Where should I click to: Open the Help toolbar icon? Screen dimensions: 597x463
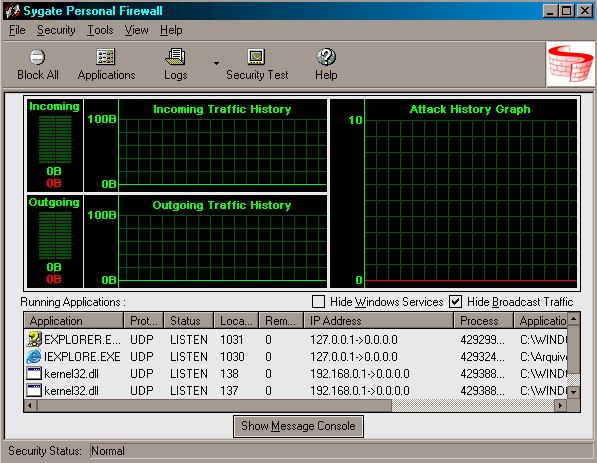[326, 57]
